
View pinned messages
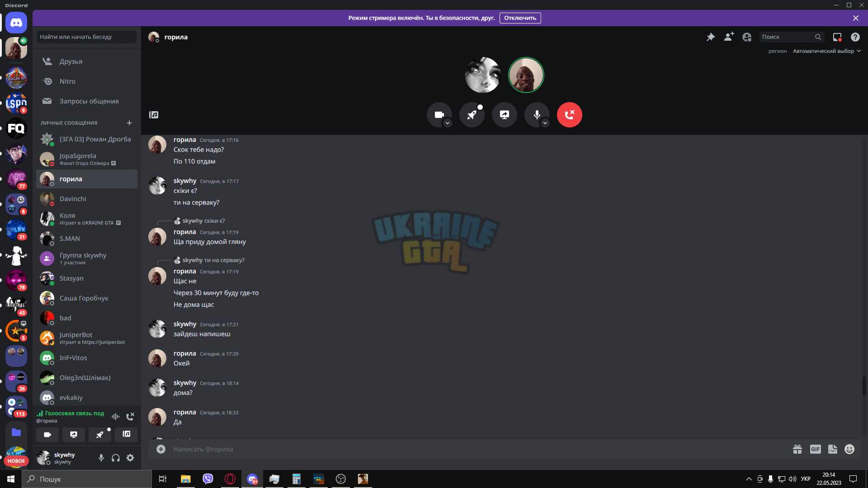click(711, 37)
